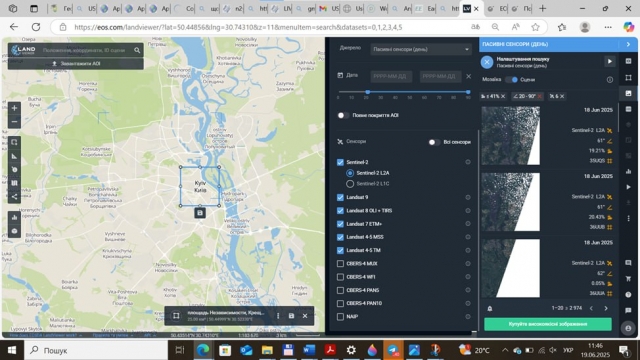This screenshot has height=360, width=640.
Task: Remove the 6 sensors filter chip
Action: [x=562, y=96]
